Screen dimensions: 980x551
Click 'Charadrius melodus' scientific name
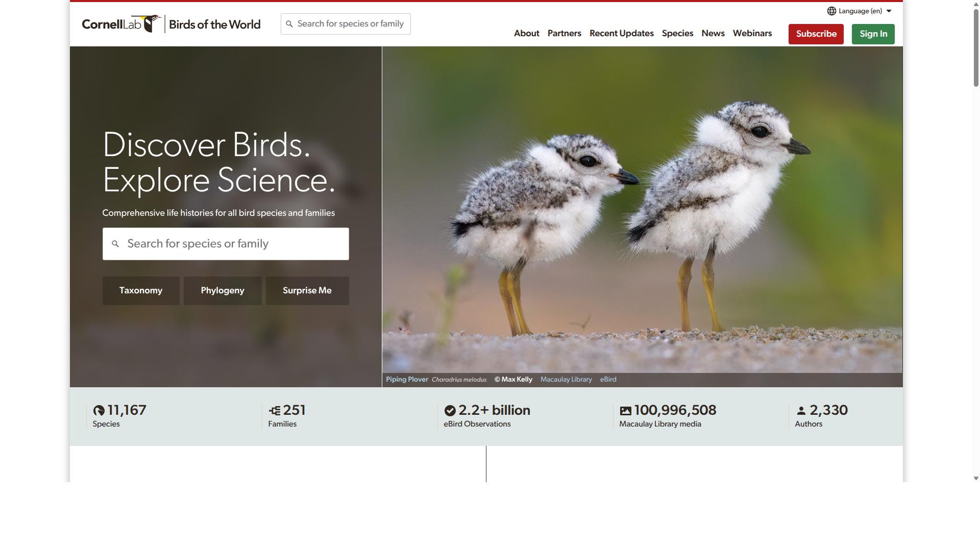tap(459, 380)
